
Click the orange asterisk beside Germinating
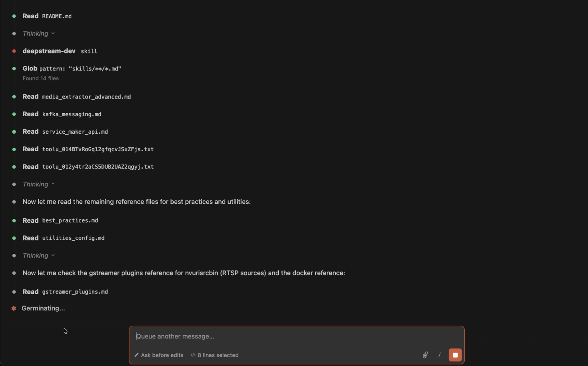(x=14, y=308)
